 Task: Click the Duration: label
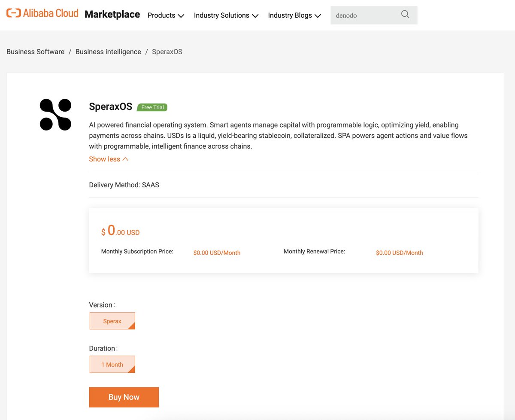tap(103, 348)
